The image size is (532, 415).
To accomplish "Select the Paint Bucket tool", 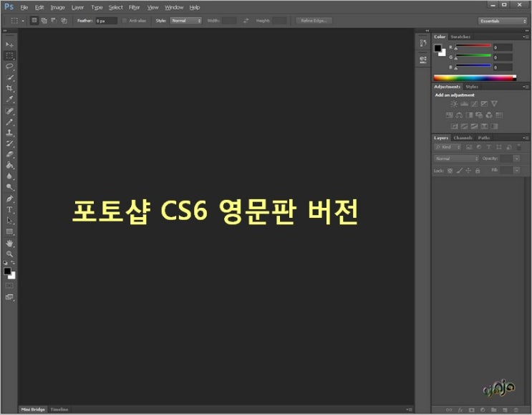I will pos(9,166).
